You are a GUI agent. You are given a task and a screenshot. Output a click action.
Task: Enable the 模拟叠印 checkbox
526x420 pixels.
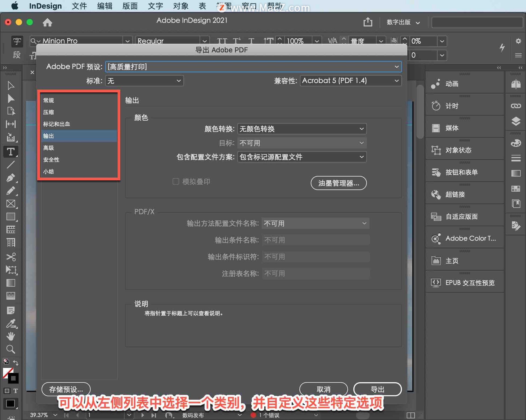pyautogui.click(x=176, y=181)
